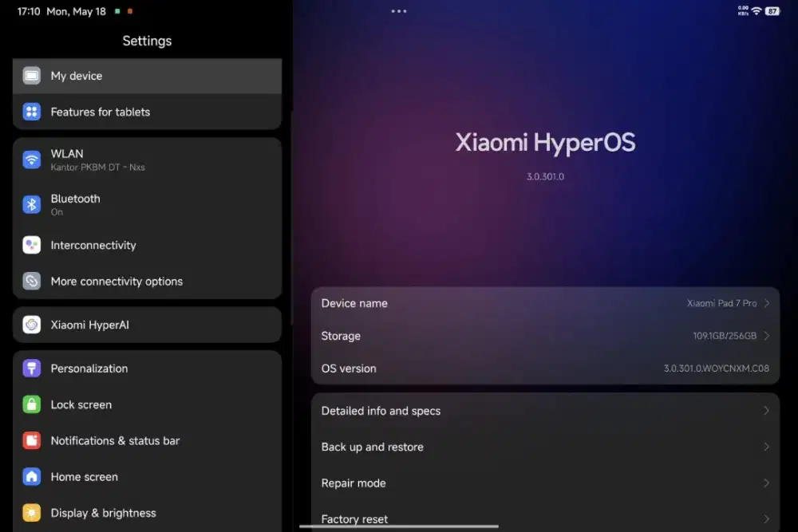Open Xiaomi HyperAI settings
Viewport: 798px width, 532px height.
tap(147, 325)
